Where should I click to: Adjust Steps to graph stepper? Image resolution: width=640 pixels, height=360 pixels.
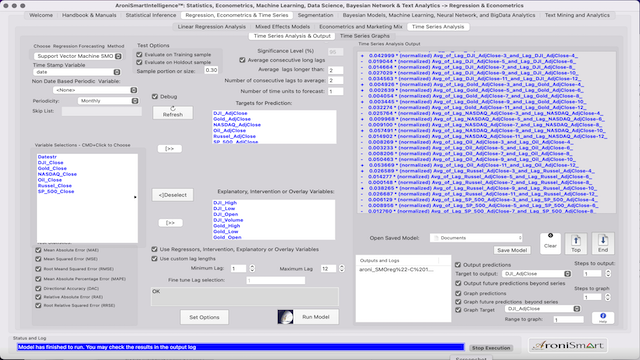(x=608, y=297)
